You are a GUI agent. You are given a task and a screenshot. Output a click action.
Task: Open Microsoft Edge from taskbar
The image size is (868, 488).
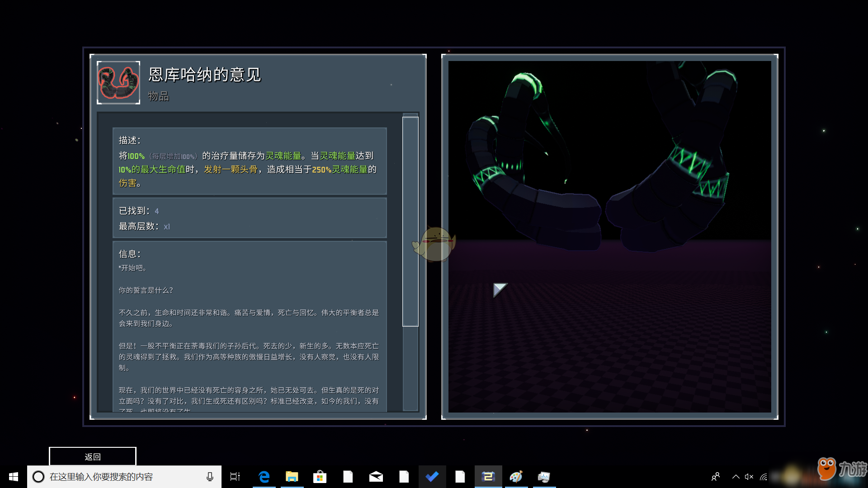pos(264,477)
